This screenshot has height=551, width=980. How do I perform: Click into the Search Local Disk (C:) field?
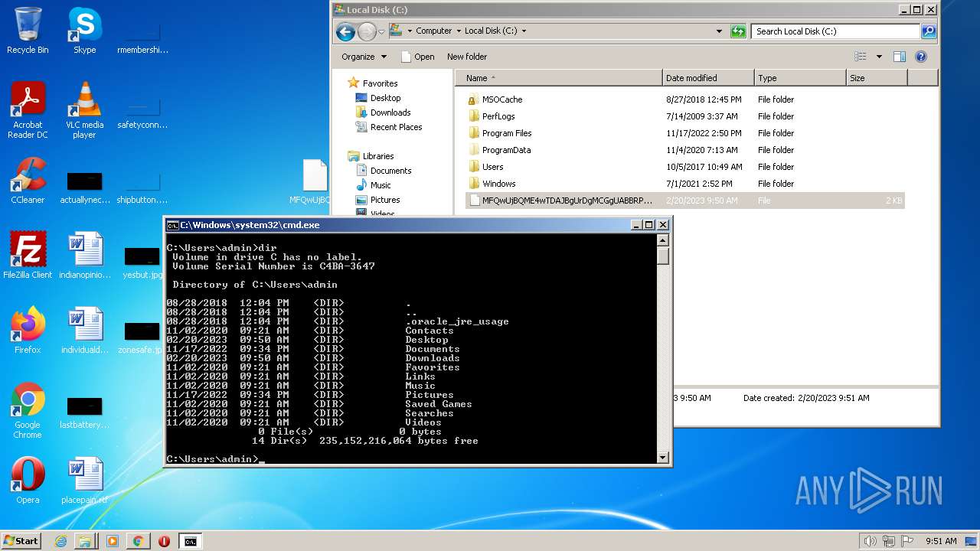click(835, 31)
